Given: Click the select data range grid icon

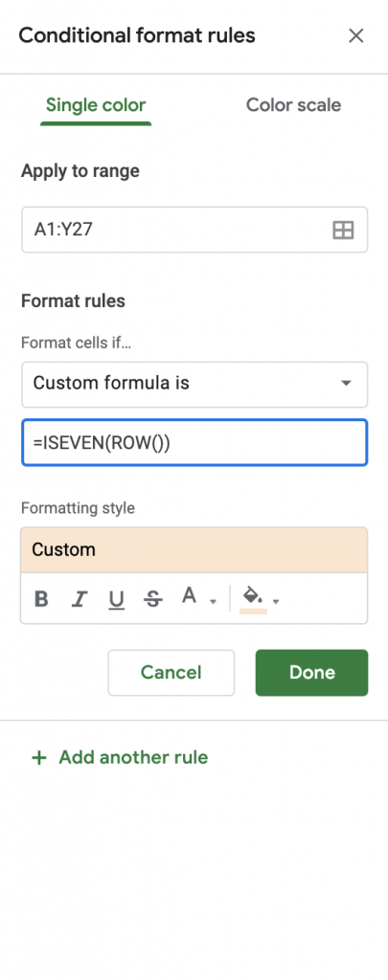Looking at the screenshot, I should (343, 230).
